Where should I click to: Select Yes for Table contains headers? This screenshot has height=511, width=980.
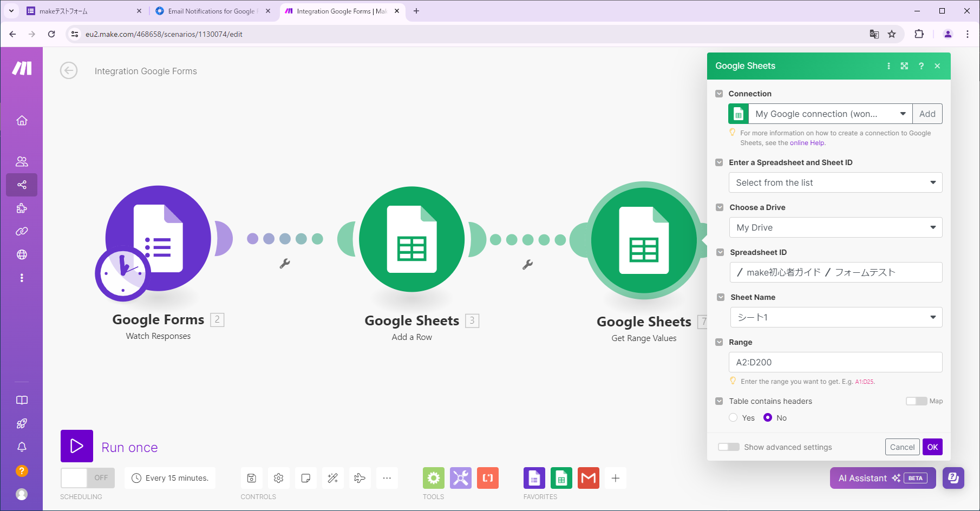[x=733, y=417]
